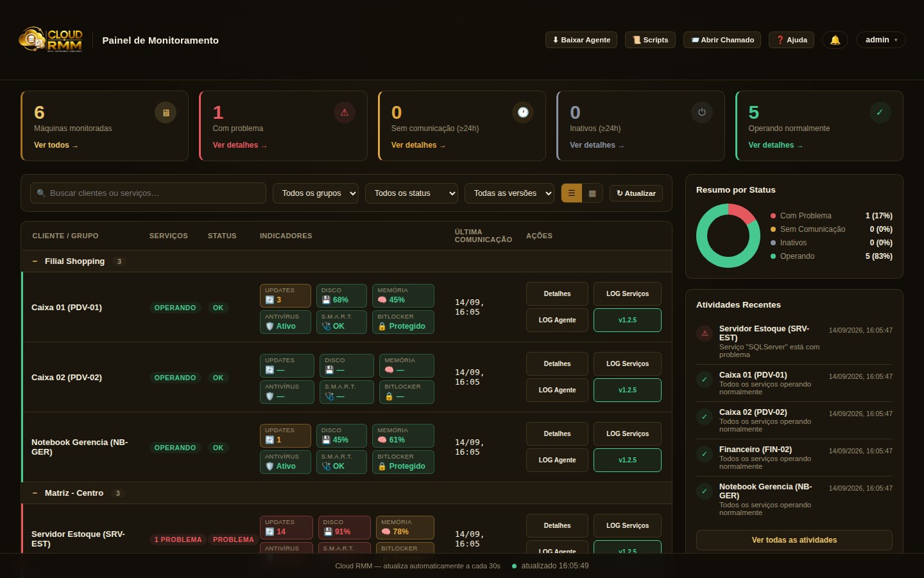Click the warning icon on Com problema card
The height and width of the screenshot is (578, 924).
tap(345, 112)
